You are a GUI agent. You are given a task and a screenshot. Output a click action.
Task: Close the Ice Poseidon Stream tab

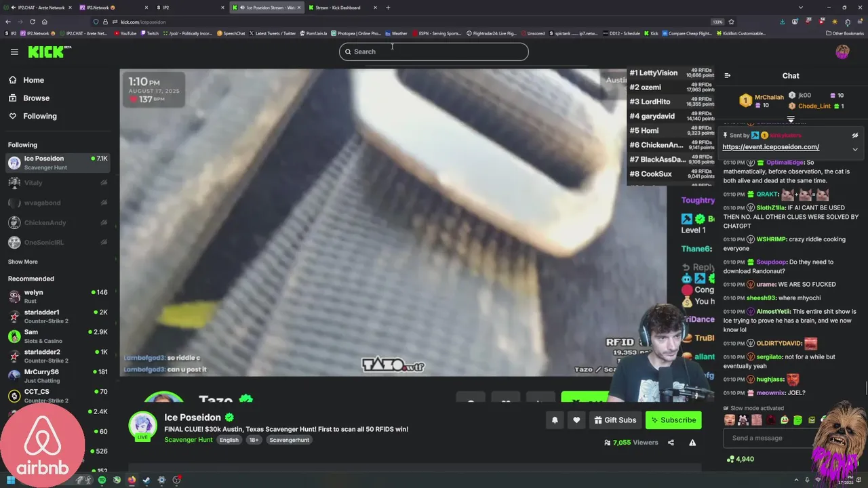pos(299,7)
